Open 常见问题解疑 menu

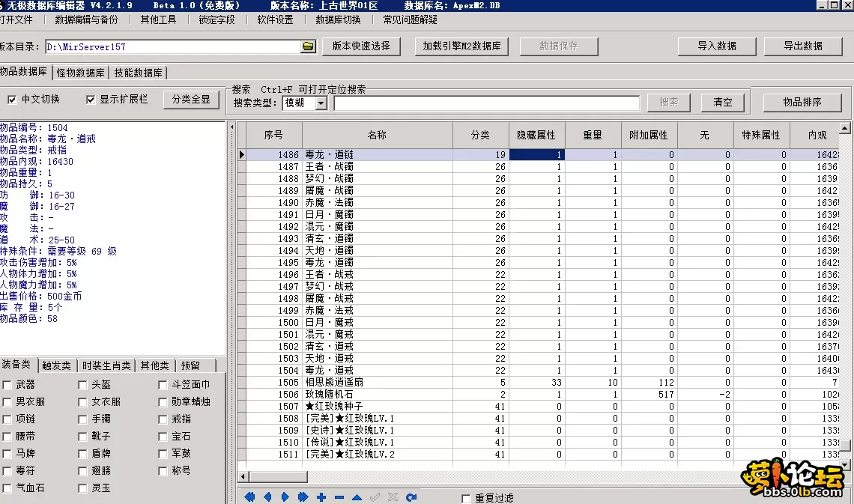pyautogui.click(x=410, y=19)
